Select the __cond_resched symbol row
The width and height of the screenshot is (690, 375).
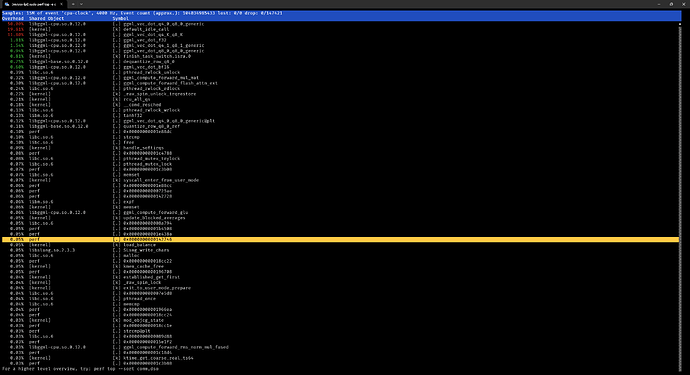click(341, 105)
